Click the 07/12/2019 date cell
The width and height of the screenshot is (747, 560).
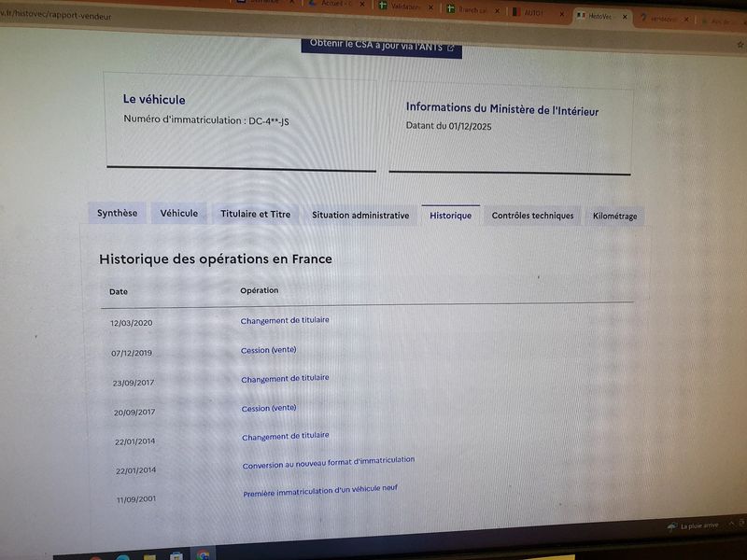[132, 353]
